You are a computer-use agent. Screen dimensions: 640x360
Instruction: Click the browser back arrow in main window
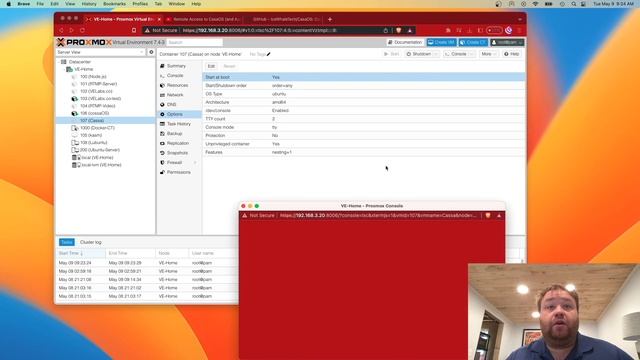(x=62, y=30)
